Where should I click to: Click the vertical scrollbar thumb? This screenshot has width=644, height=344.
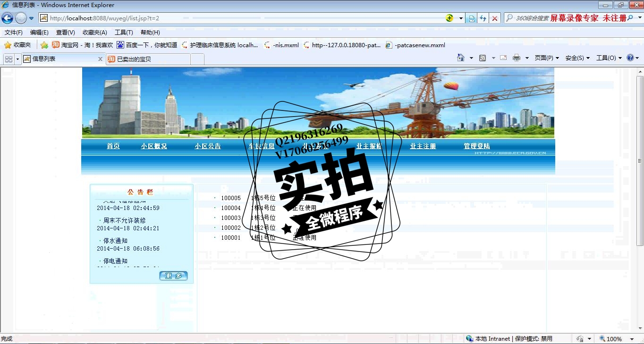pos(640,160)
